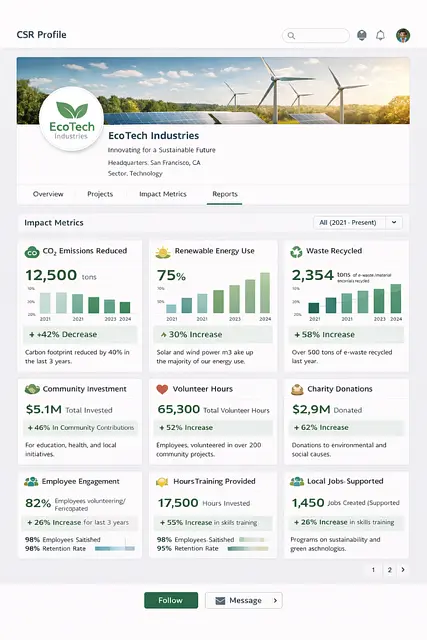Click the Employee Engagement people icon
427x640 pixels.
pos(31,482)
